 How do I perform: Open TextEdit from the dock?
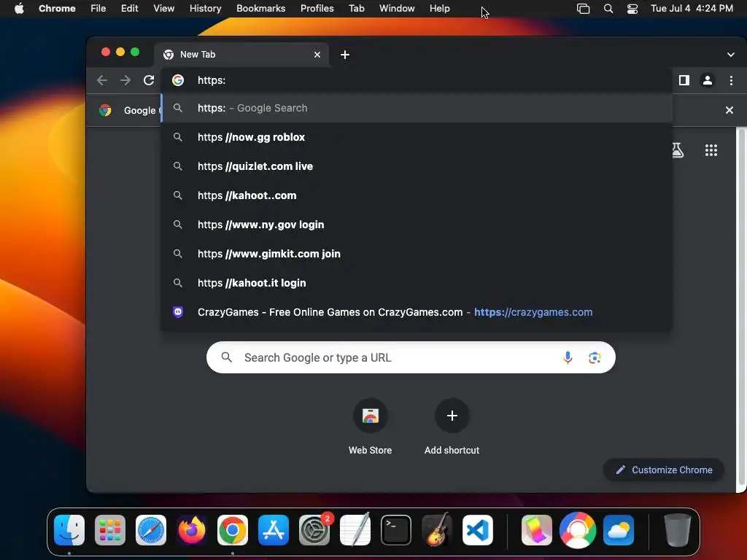355,529
